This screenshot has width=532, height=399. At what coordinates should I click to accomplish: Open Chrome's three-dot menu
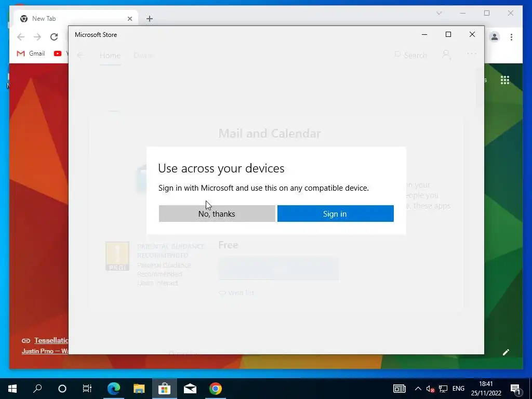(511, 37)
